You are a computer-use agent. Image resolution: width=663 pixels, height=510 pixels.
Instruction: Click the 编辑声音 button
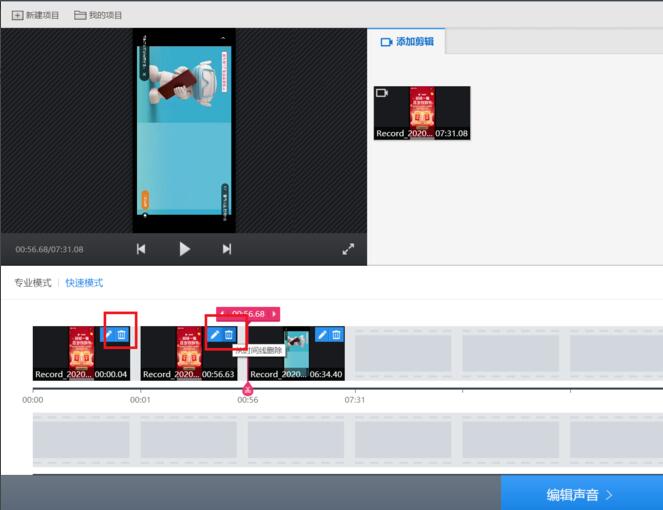click(x=581, y=494)
